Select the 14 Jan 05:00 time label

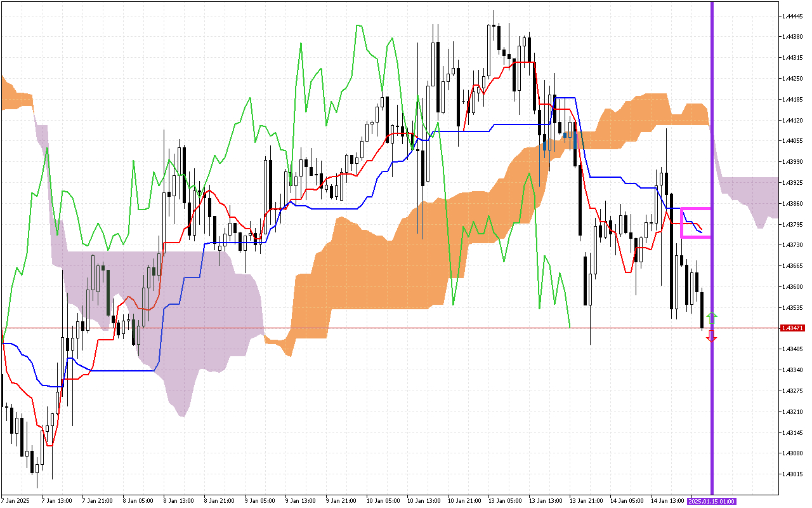[x=625, y=501]
